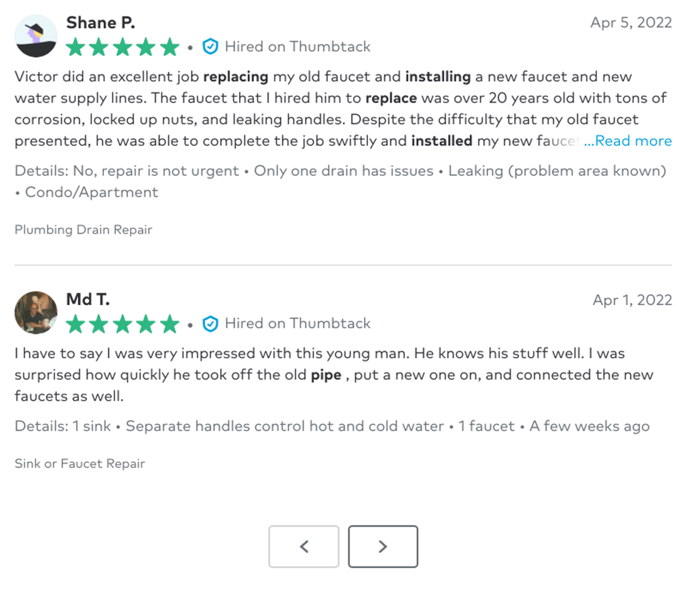
Task: Click the bold word pipe in Md T.'s review
Action: 326,375
